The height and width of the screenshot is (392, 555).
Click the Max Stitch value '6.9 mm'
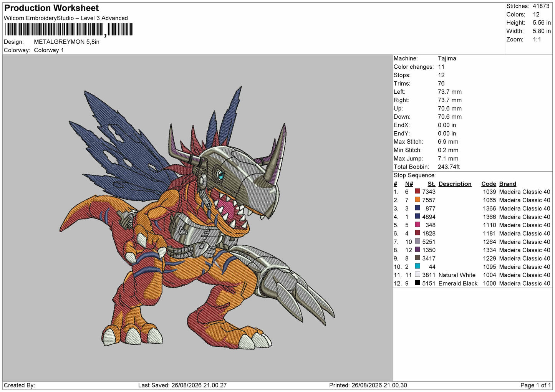tap(448, 142)
